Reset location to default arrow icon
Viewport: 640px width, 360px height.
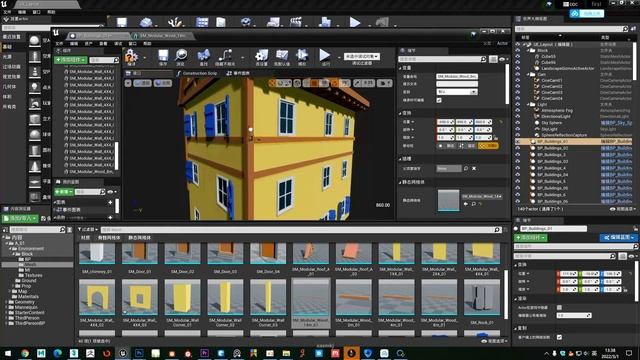tap(501, 122)
